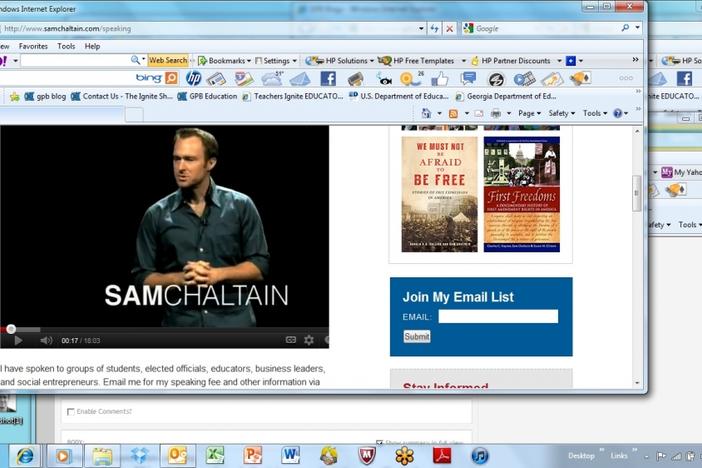
Task: Open gpb blog favorites link
Action: pos(45,96)
